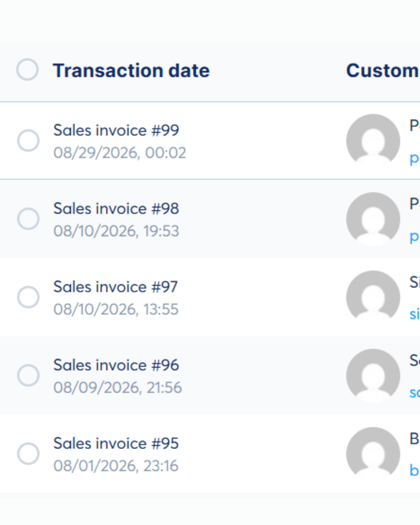Viewport: 420px width, 525px height.
Task: Click customer avatar for invoice #99
Action: [x=373, y=140]
